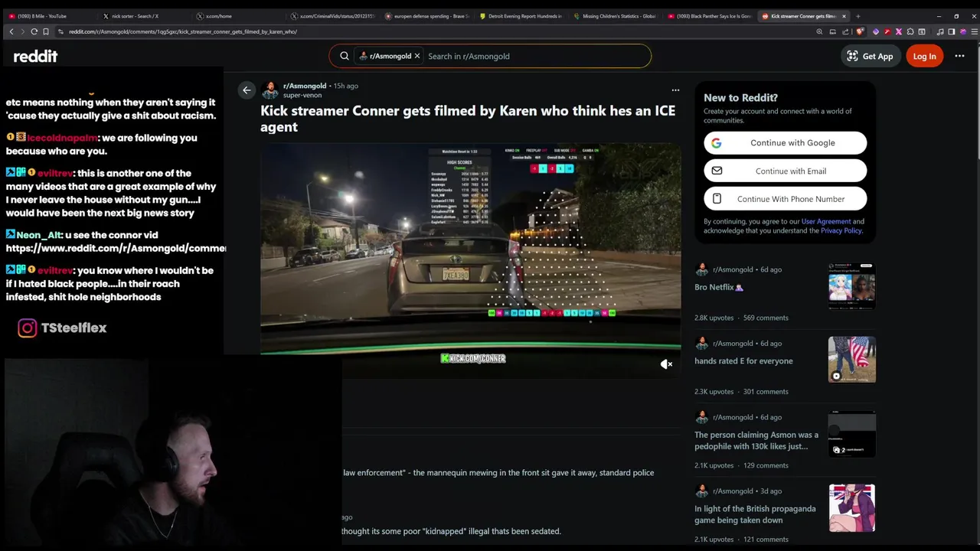Click the thumbnail for the Asmon pedophile claim post

pyautogui.click(x=851, y=433)
